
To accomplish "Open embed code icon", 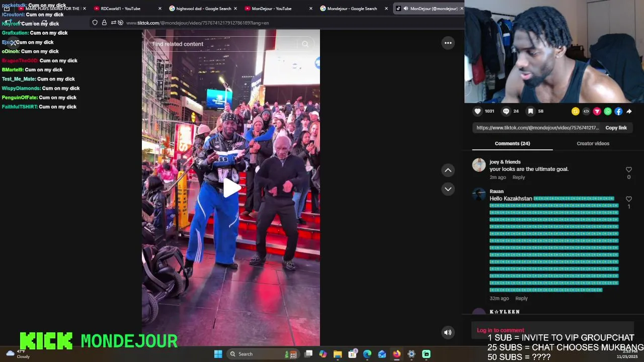I will [586, 111].
